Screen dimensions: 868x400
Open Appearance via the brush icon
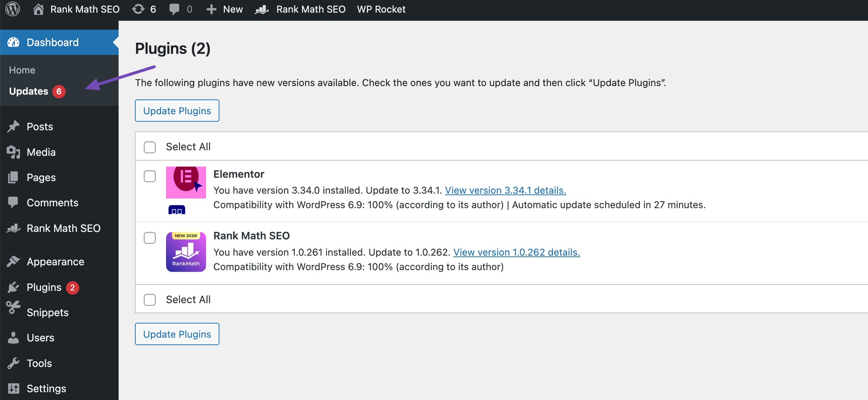(13, 261)
